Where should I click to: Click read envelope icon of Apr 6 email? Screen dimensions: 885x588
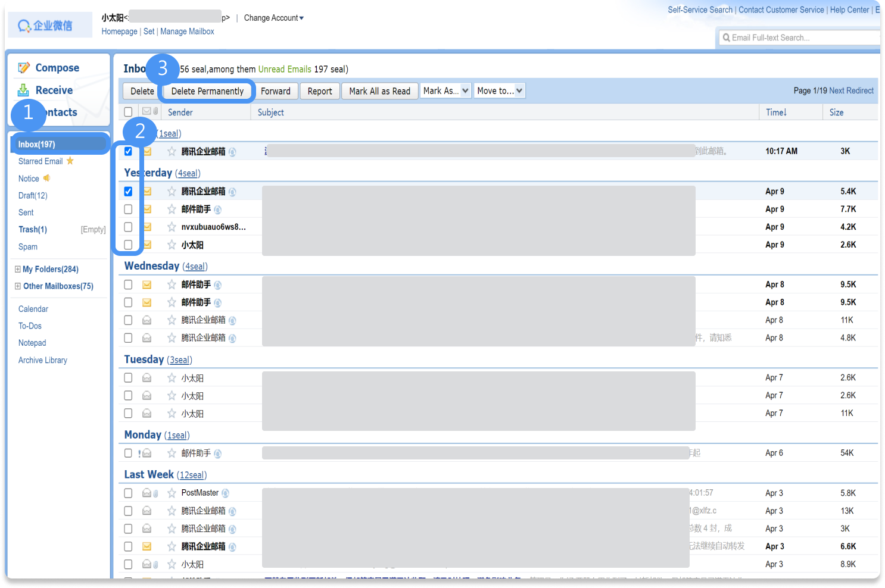(147, 453)
